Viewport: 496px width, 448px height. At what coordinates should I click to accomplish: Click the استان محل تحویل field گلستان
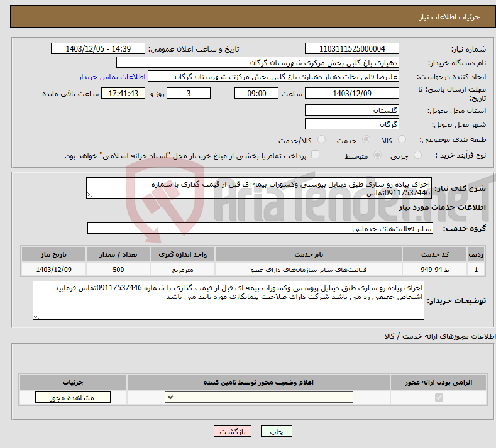tap(352, 111)
